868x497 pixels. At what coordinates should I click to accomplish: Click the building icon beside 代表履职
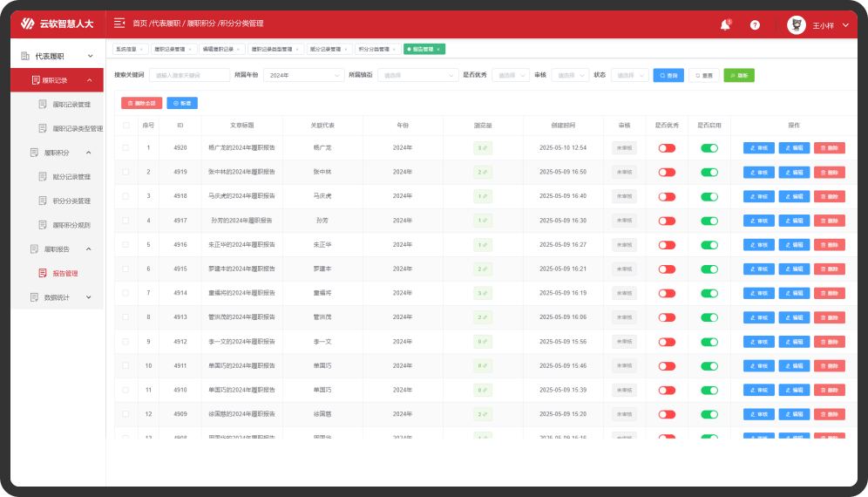pyautogui.click(x=24, y=56)
